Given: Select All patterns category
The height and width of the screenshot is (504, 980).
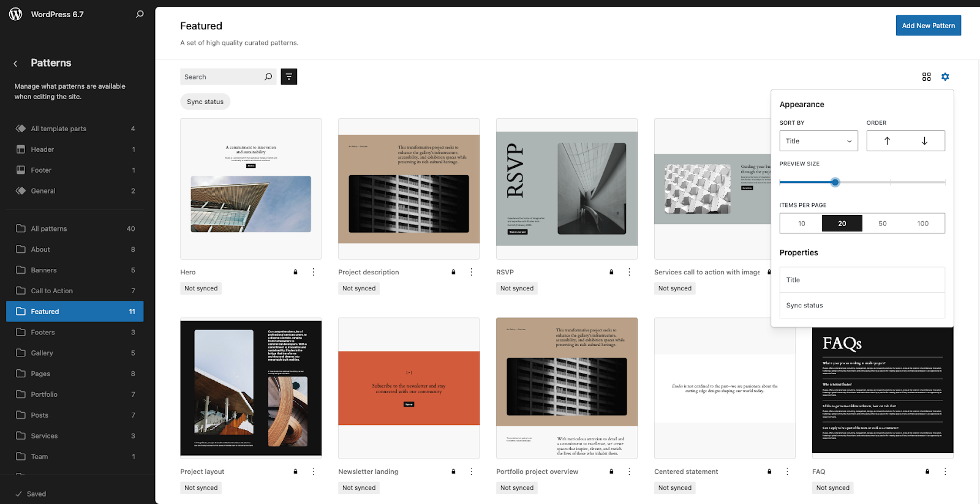Looking at the screenshot, I should point(75,229).
